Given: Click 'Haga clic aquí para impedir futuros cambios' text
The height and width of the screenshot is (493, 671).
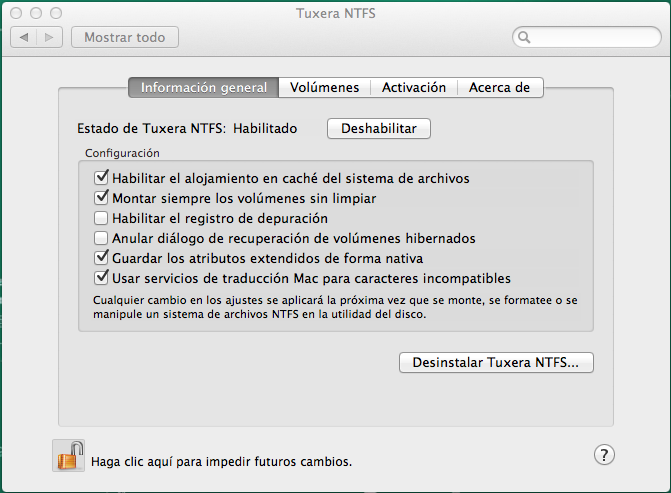Looking at the screenshot, I should click(221, 462).
